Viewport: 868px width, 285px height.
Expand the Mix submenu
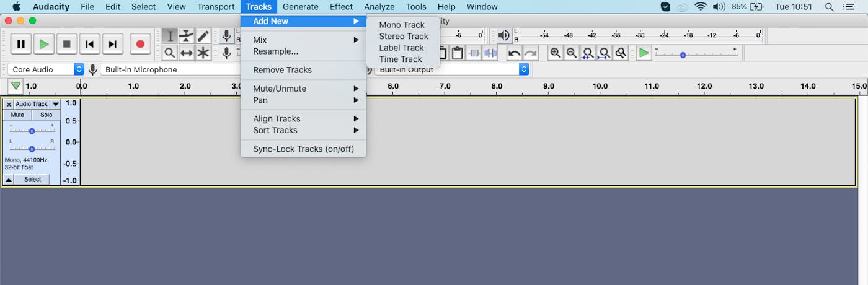pyautogui.click(x=303, y=40)
